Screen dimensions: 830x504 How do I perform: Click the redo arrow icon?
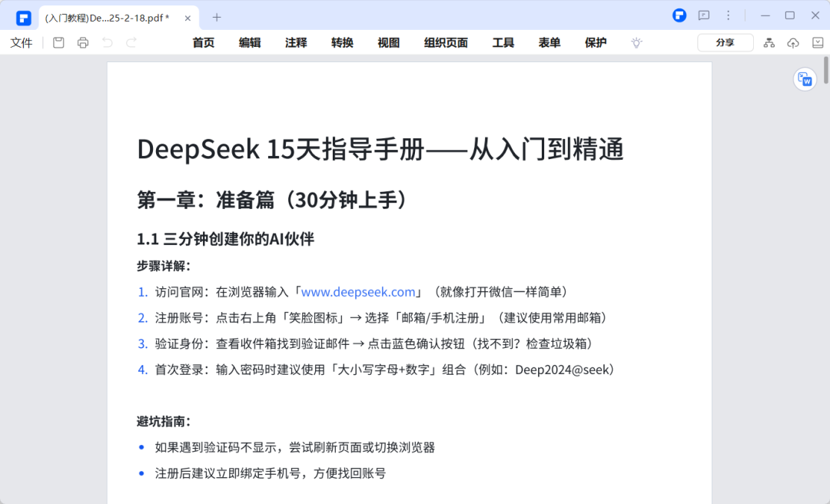[131, 43]
